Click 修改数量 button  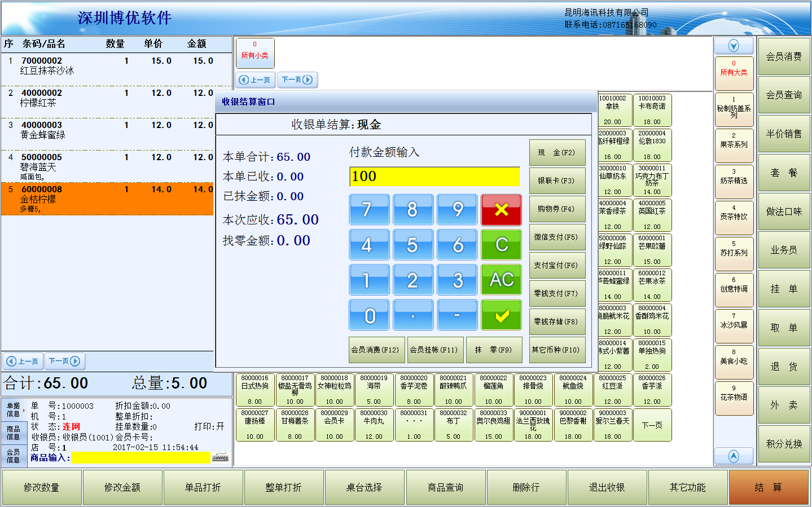[x=42, y=487]
